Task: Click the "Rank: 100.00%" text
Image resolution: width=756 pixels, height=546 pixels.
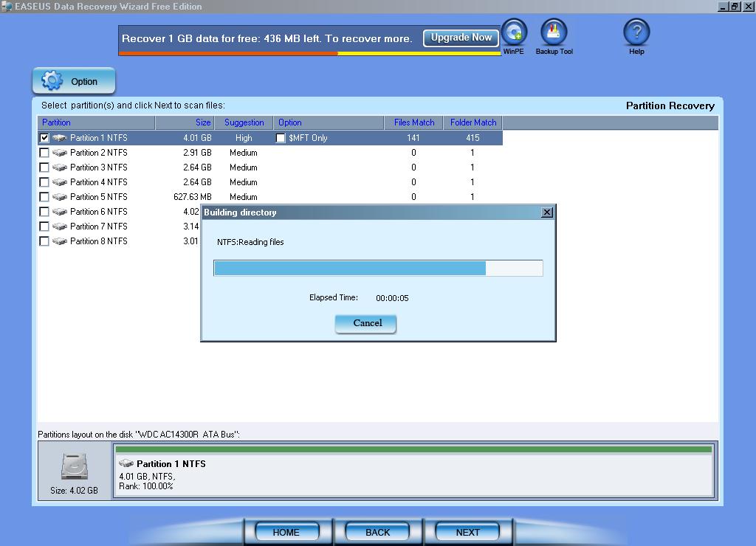Action: 146,486
